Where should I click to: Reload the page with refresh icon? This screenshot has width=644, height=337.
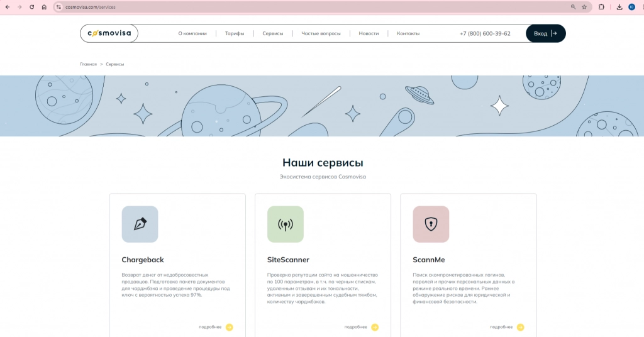31,7
